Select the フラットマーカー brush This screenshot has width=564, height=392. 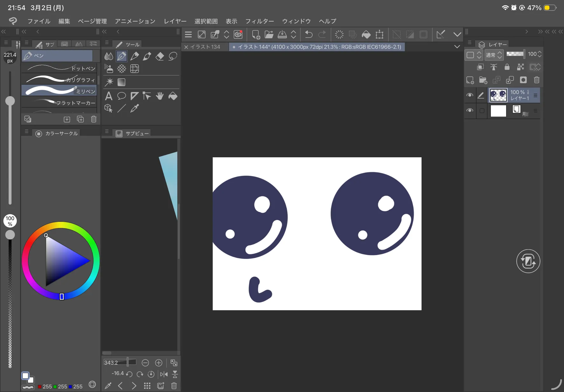coord(59,102)
